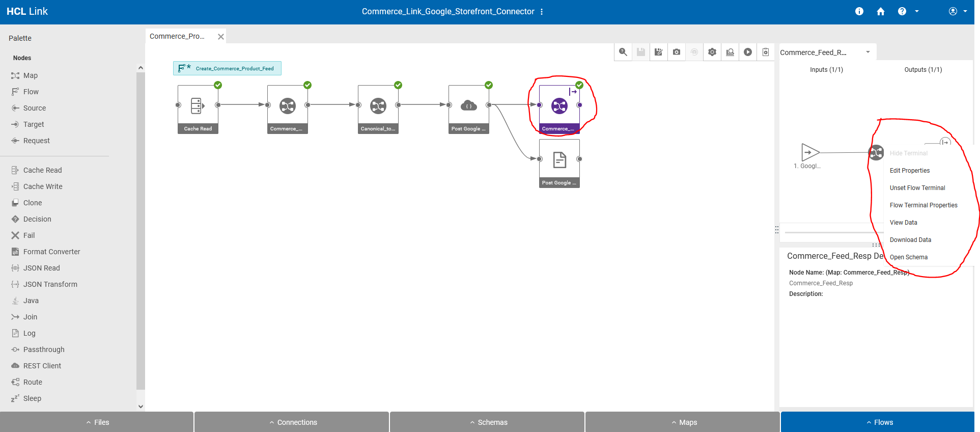Click the search/help magnifier toolbar icon

(x=623, y=52)
